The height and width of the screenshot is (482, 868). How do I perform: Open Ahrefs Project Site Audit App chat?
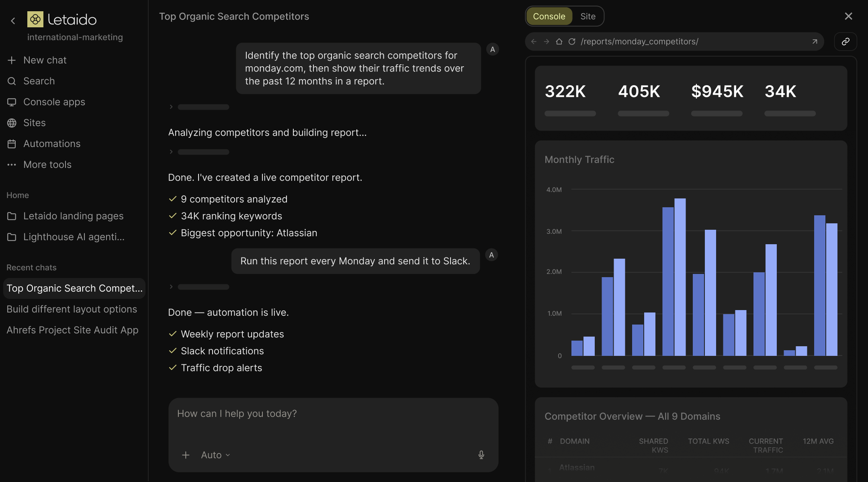coord(72,330)
